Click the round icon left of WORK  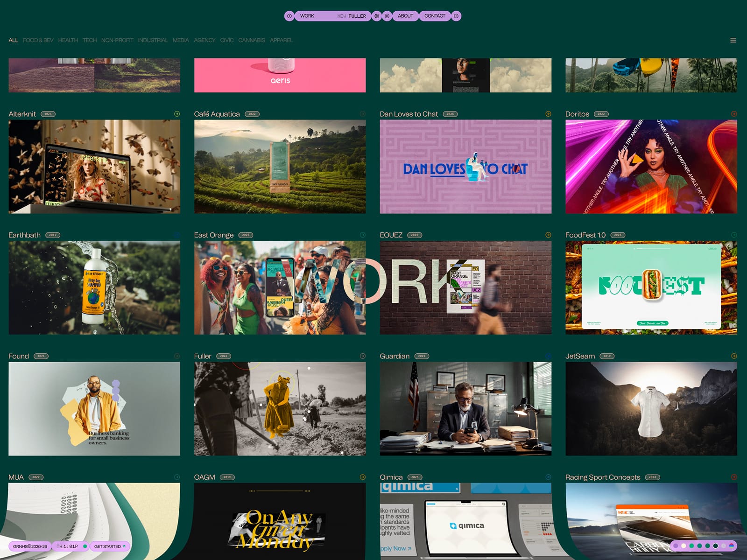tap(289, 16)
